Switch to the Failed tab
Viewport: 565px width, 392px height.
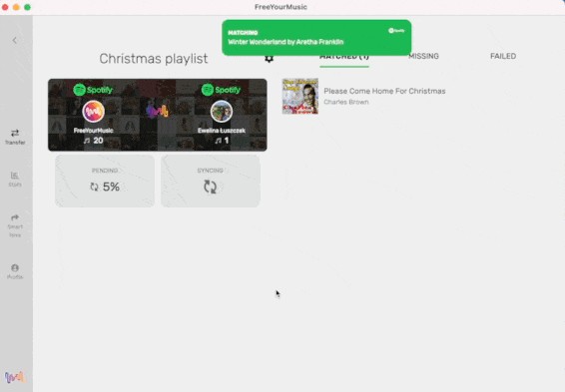(503, 56)
